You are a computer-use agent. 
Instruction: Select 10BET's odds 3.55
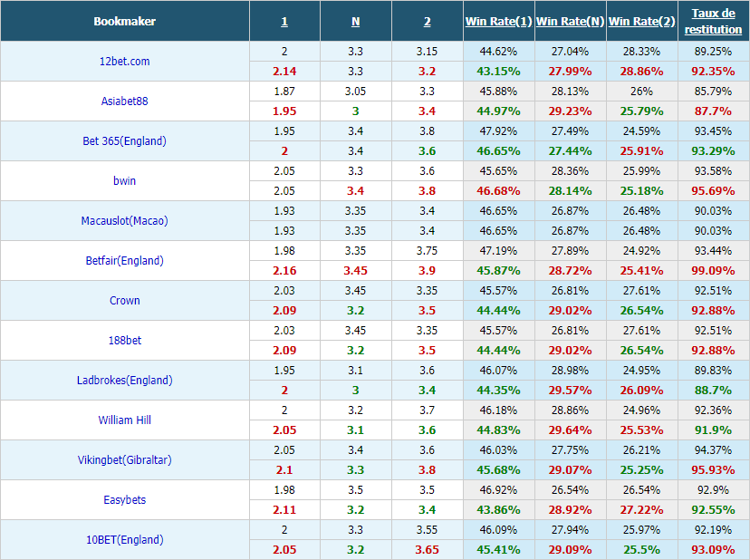coord(428,530)
